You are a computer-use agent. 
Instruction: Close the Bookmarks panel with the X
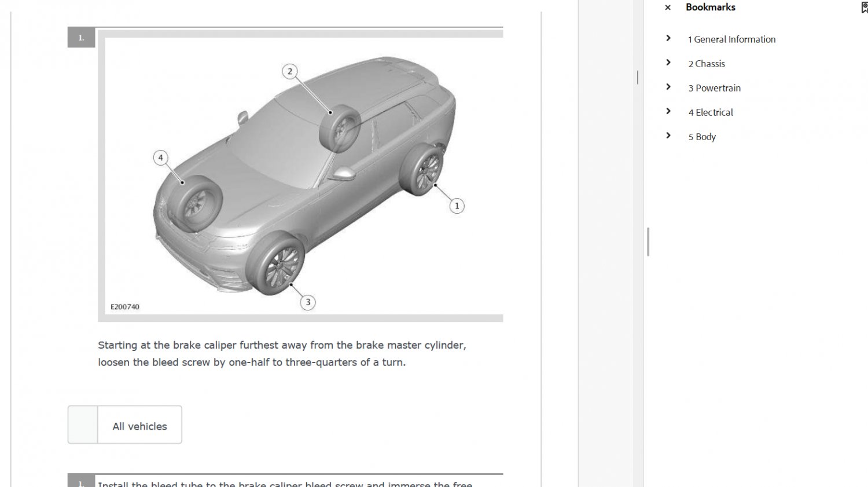click(x=668, y=8)
